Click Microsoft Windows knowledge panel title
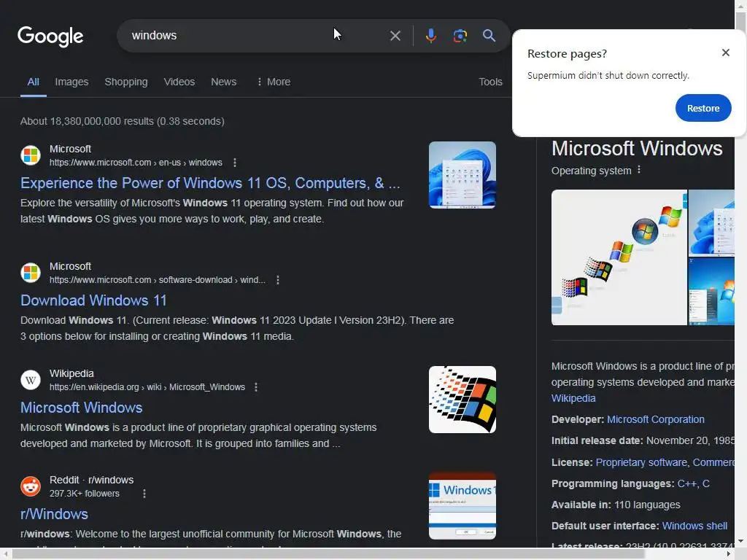This screenshot has width=747, height=560. point(637,149)
